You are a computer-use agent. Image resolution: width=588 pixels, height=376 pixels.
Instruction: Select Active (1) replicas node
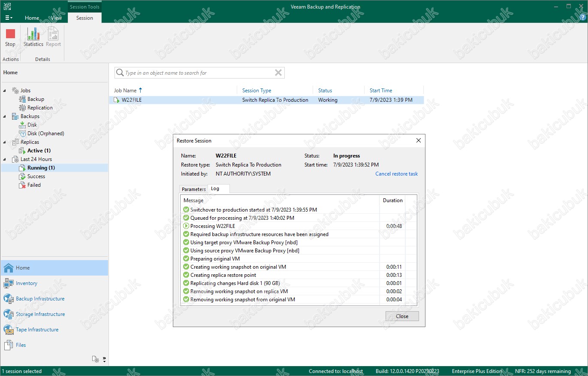(x=39, y=151)
